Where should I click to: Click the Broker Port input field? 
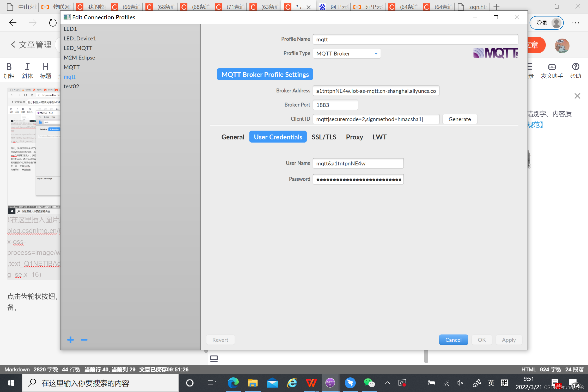(335, 105)
